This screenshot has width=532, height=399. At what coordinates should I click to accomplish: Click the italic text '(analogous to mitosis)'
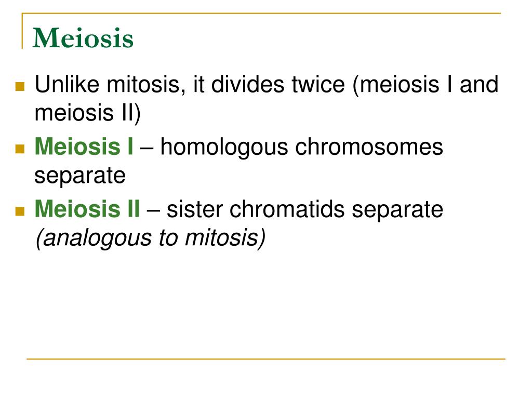click(150, 238)
